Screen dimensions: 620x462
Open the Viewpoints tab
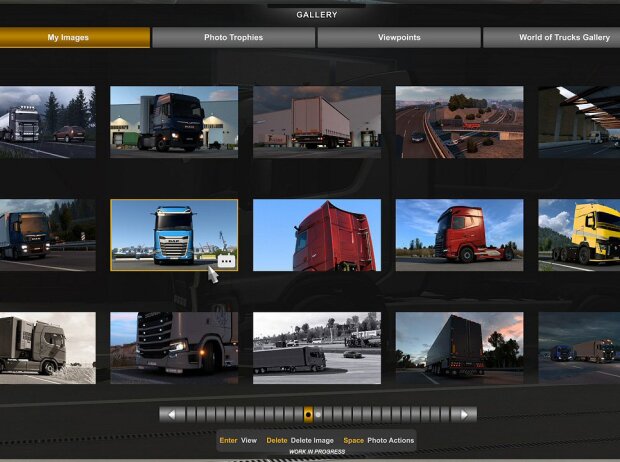[x=399, y=38]
